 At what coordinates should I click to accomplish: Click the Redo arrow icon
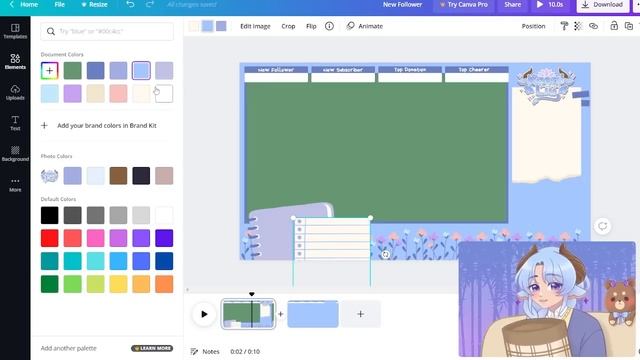[x=150, y=4]
